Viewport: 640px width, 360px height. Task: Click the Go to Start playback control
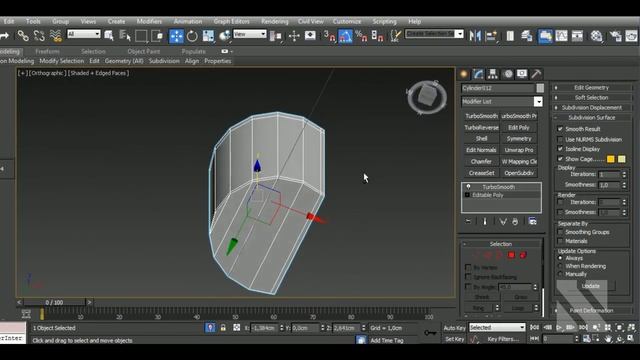click(x=534, y=327)
